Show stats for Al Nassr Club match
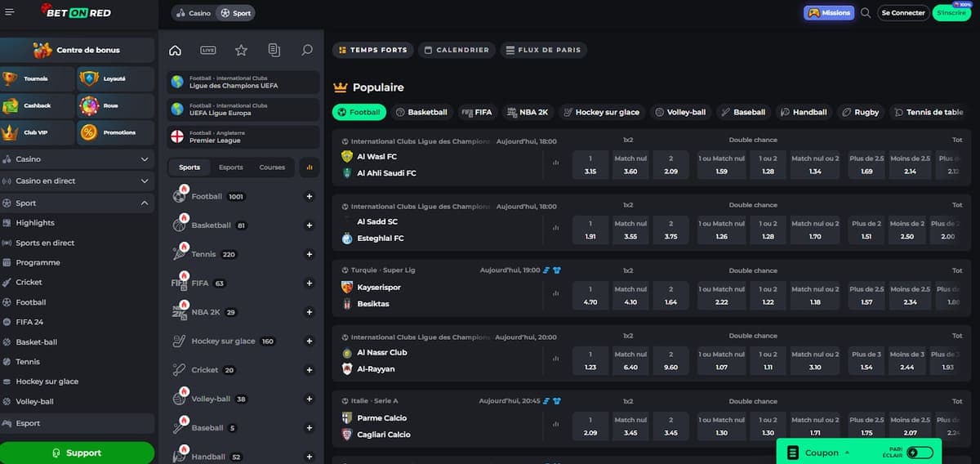The height and width of the screenshot is (464, 980). tap(556, 359)
